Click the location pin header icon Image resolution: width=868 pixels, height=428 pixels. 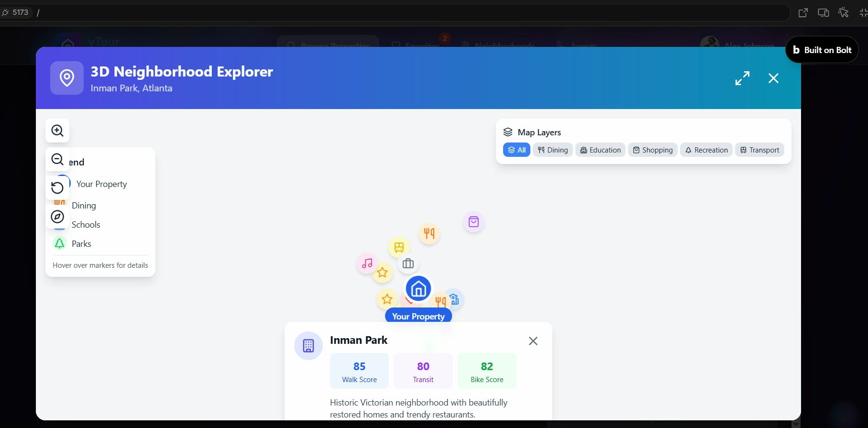67,78
